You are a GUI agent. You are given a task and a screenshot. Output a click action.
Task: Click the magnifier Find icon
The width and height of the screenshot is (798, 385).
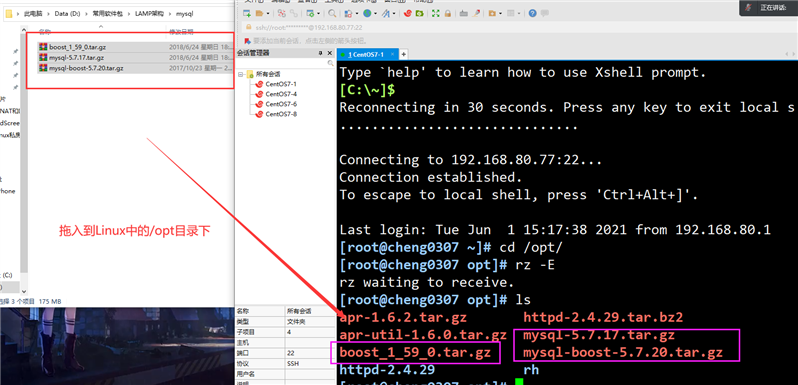point(332,13)
